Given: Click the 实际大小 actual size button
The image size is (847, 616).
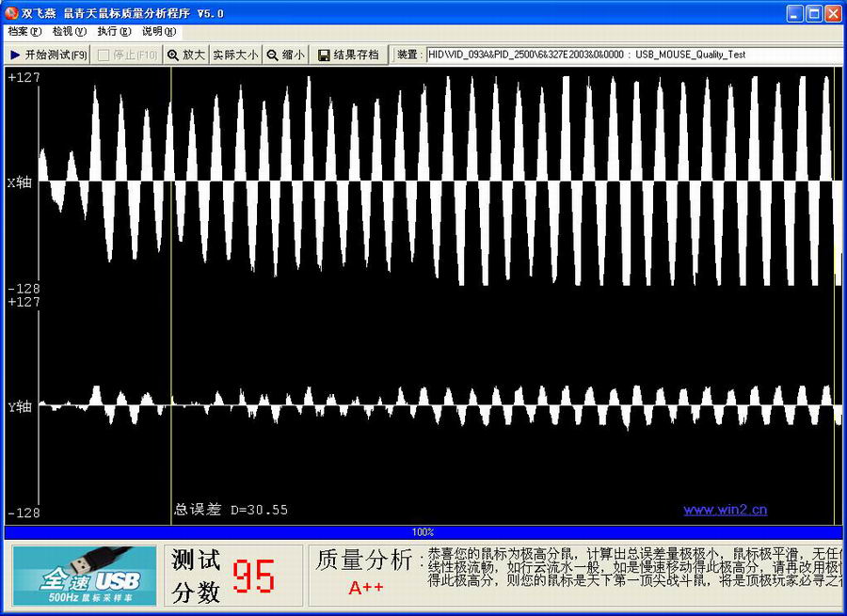Looking at the screenshot, I should click(x=234, y=55).
